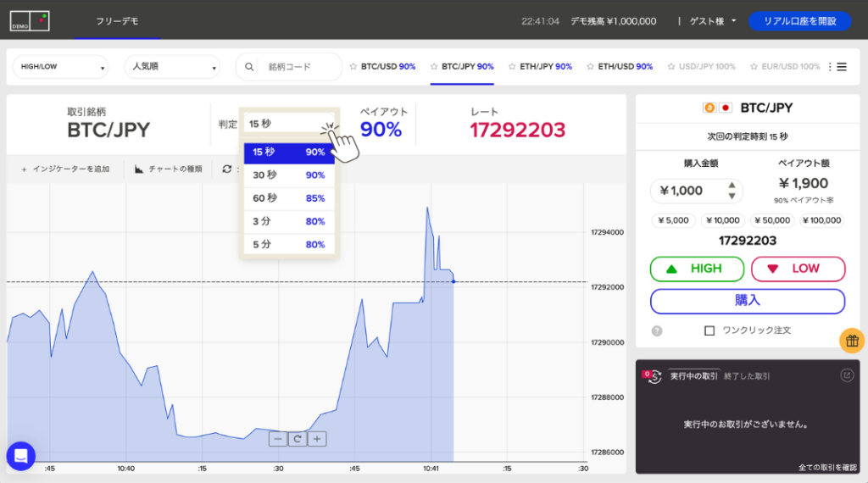Favorite BTC/USD using its star icon

[x=353, y=66]
